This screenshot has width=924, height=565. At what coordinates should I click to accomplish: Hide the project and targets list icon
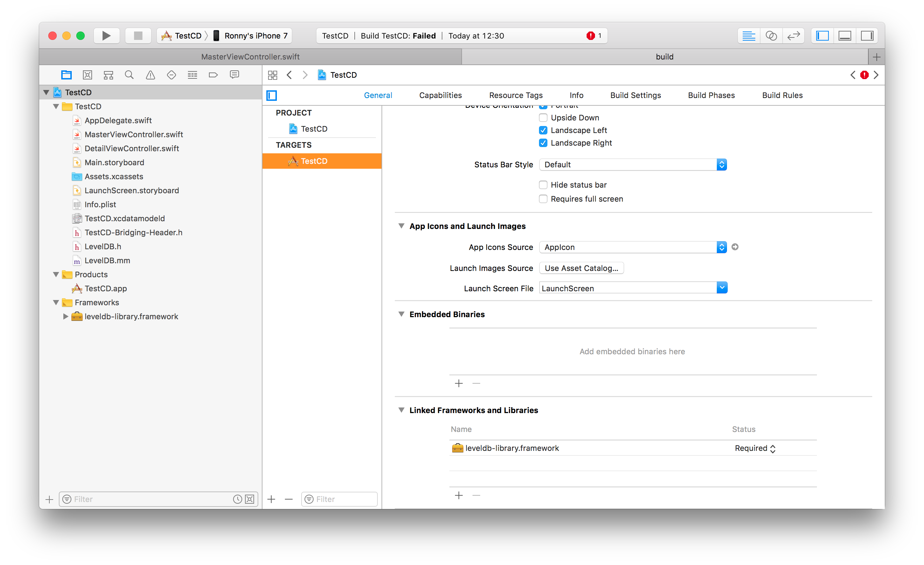[272, 95]
